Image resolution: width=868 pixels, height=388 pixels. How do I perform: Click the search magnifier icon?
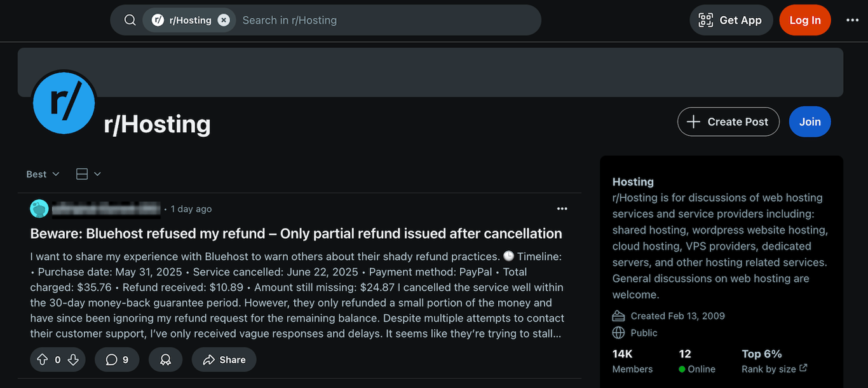click(130, 20)
